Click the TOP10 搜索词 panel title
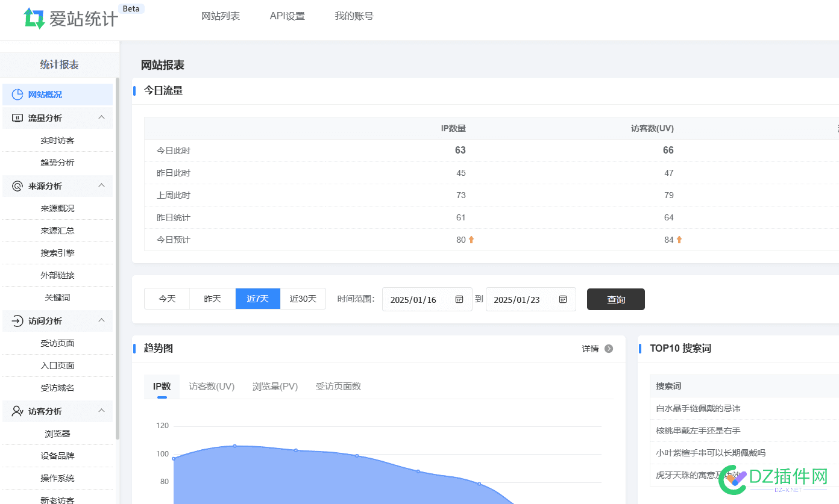 coord(680,349)
